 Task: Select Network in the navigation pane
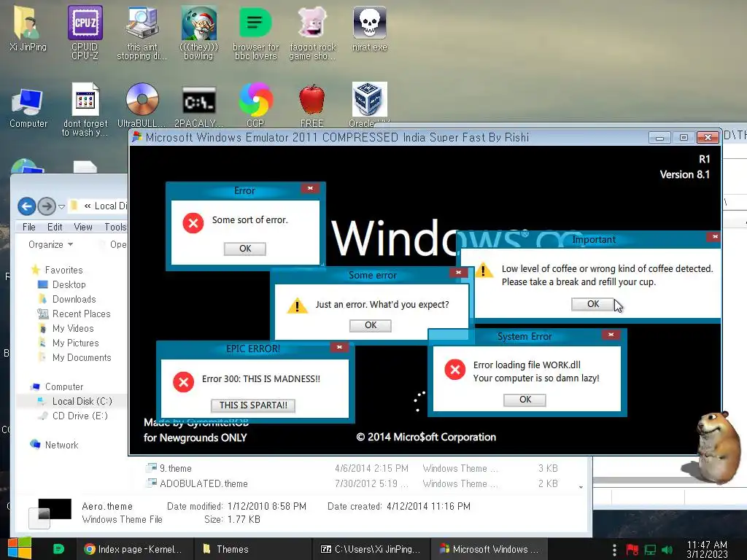[54, 445]
